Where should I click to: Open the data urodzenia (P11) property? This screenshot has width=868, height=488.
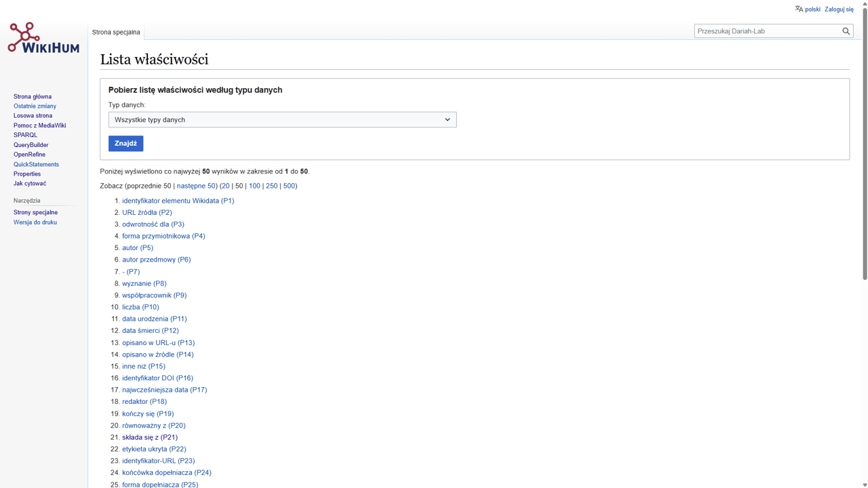[154, 319]
